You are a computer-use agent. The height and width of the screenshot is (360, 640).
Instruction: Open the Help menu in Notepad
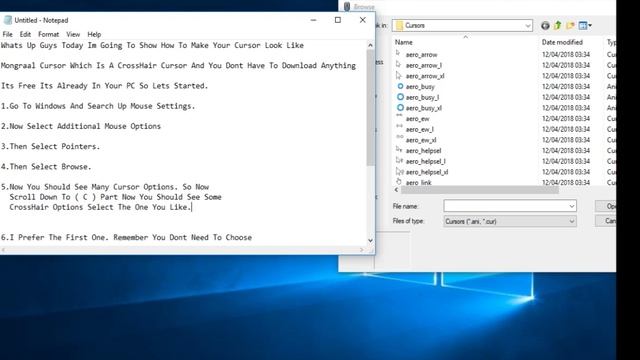(94, 34)
